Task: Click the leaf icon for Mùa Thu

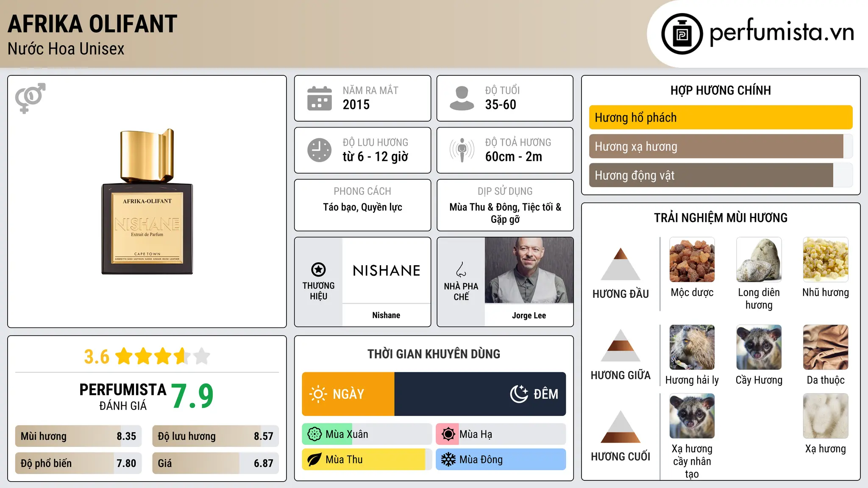Action: [x=314, y=460]
